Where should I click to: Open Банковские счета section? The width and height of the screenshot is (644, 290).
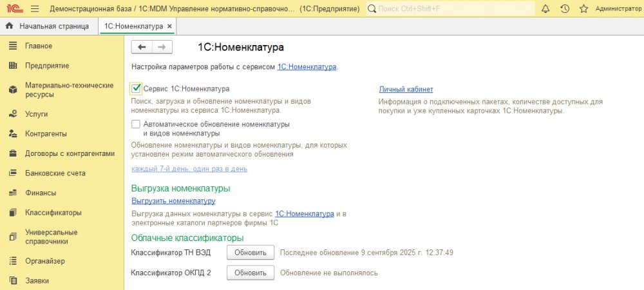pyautogui.click(x=55, y=173)
